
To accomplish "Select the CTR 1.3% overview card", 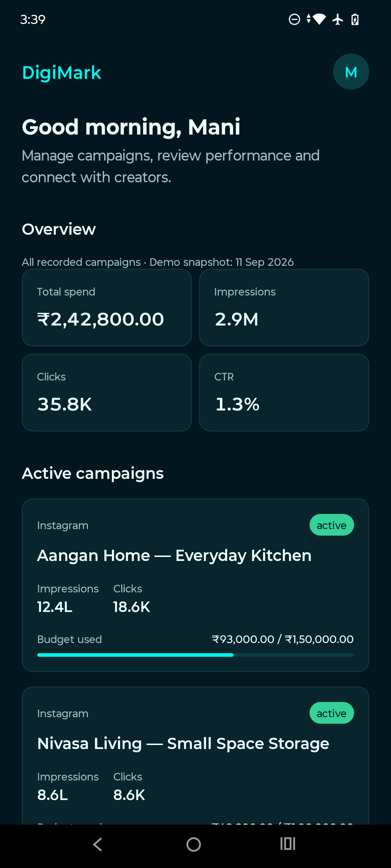I will [x=284, y=392].
